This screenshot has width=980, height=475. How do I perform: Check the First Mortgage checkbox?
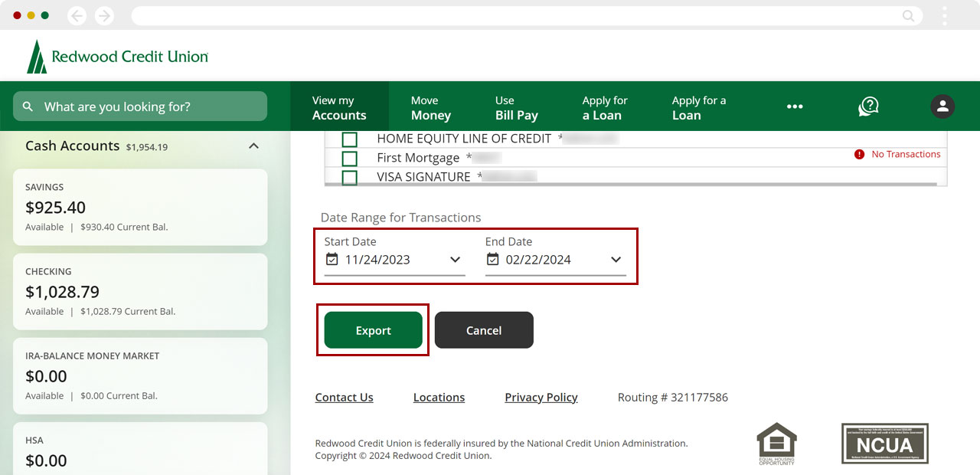click(x=349, y=159)
